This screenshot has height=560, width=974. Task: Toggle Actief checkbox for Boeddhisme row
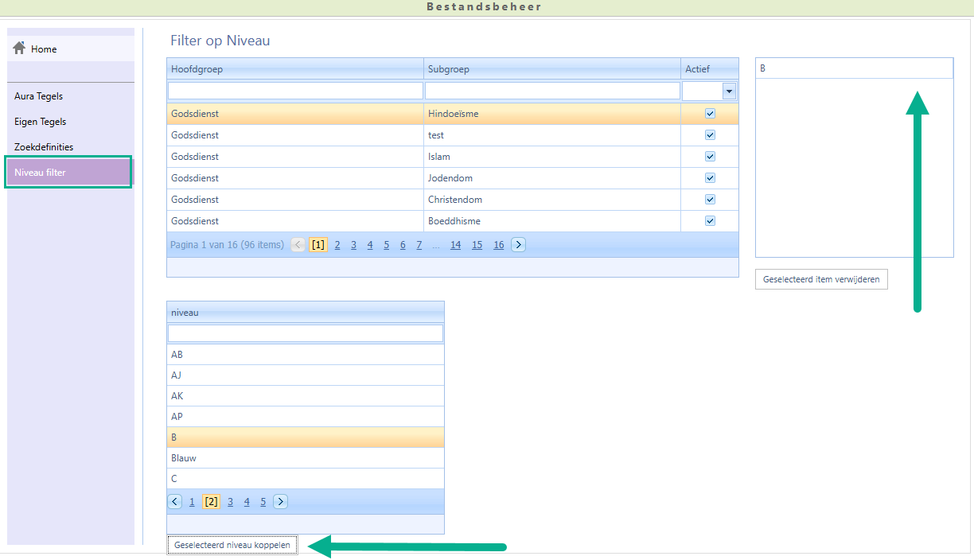[x=710, y=221]
